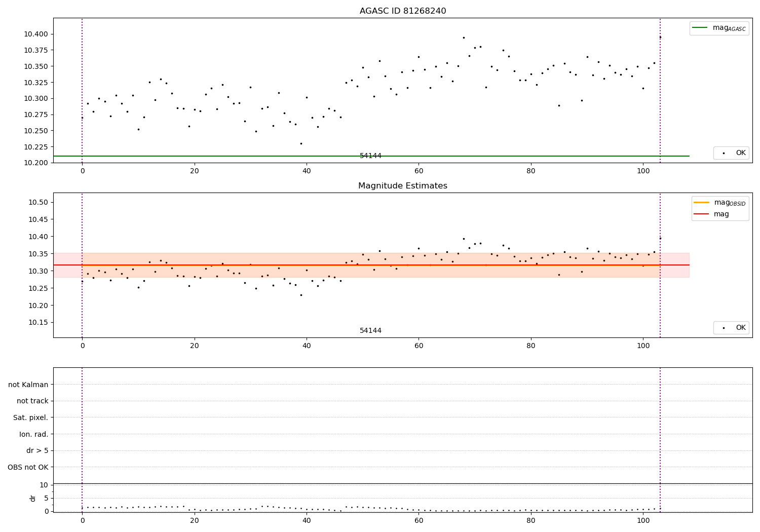
Task: Click the 'not track' y-axis label
Action: tap(32, 401)
